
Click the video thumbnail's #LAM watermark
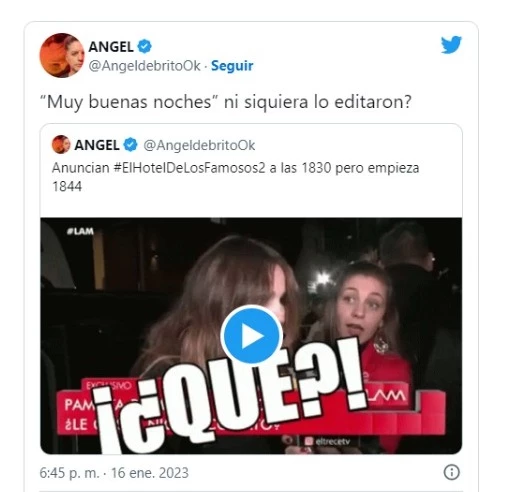pos(80,231)
